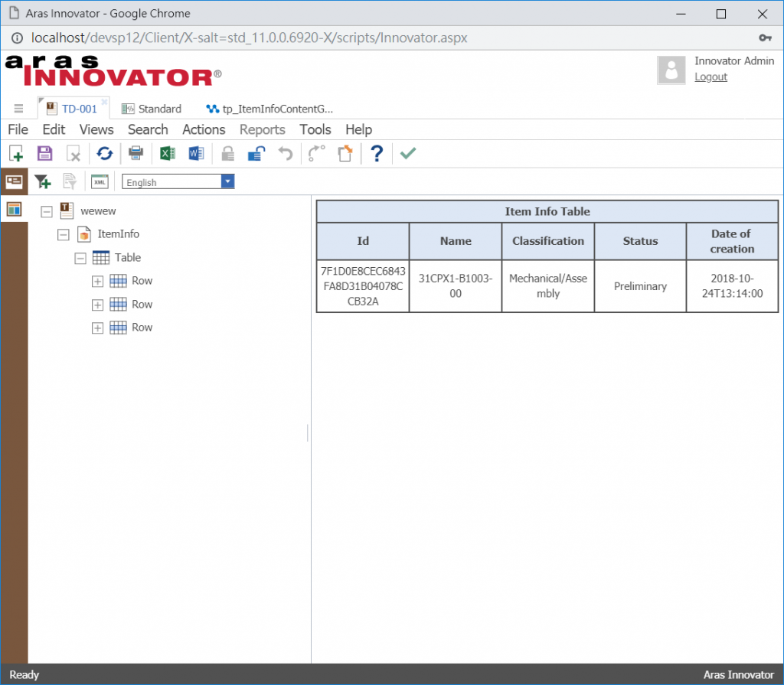Click the form view sidebar icon
Image resolution: width=784 pixels, height=685 pixels.
tap(14, 181)
